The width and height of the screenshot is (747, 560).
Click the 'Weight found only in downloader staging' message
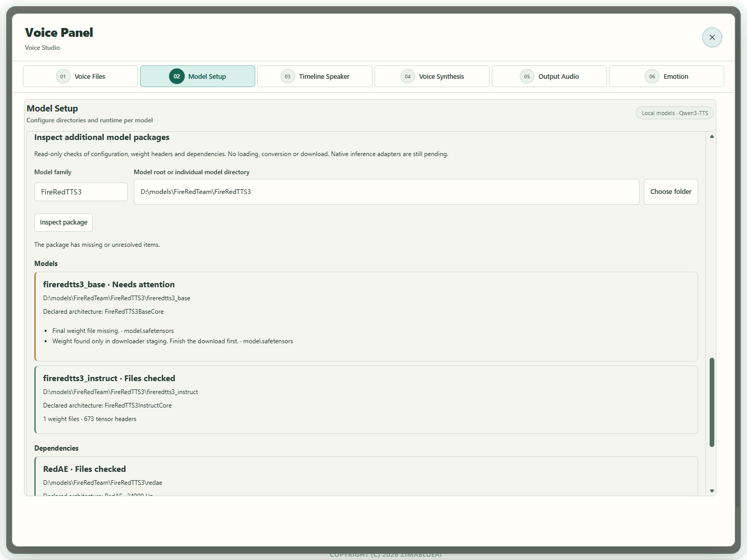coord(173,341)
